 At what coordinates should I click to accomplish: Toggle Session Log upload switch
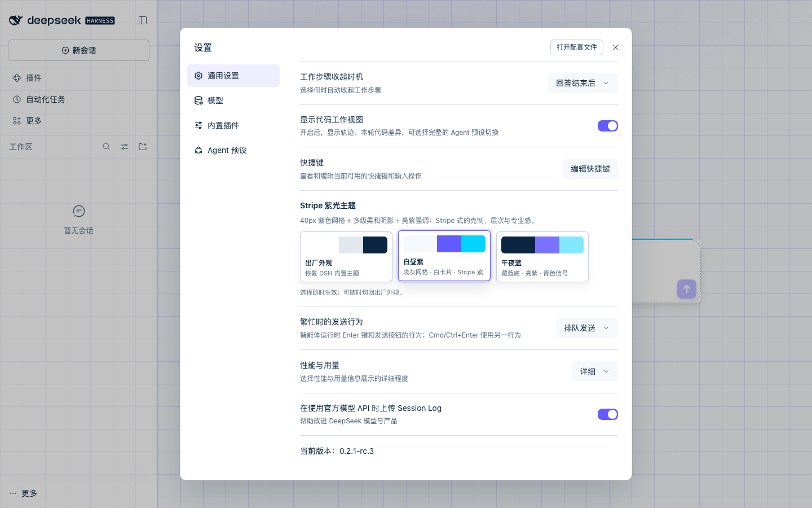click(x=608, y=414)
